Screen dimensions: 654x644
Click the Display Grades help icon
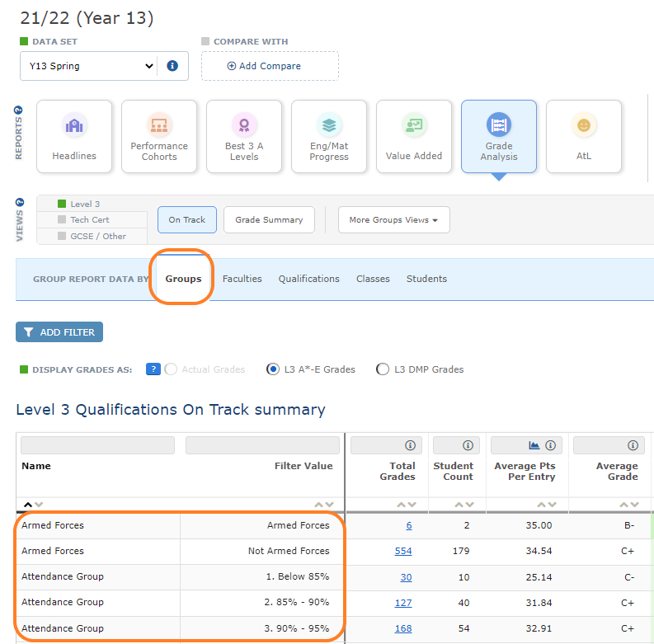[x=153, y=369]
